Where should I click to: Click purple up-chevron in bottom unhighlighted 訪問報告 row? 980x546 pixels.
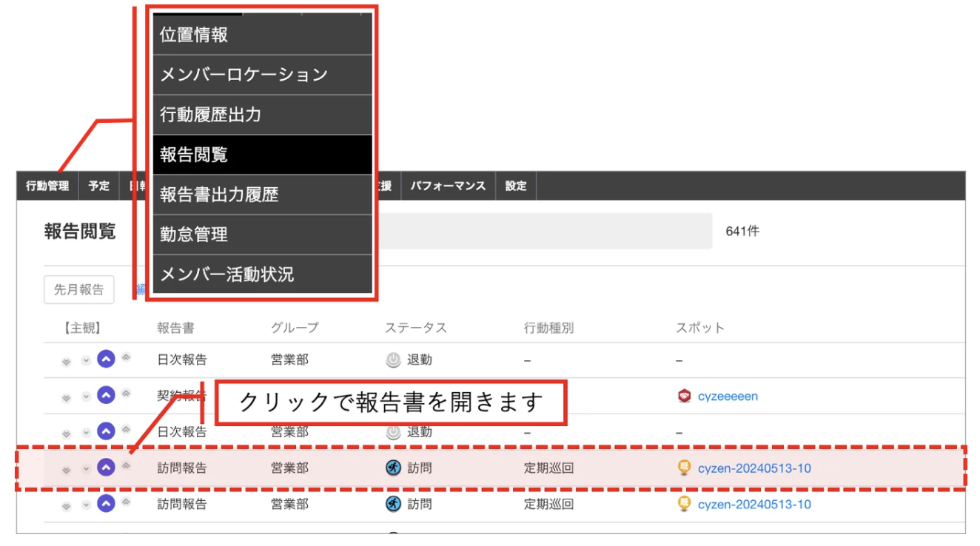tap(106, 504)
